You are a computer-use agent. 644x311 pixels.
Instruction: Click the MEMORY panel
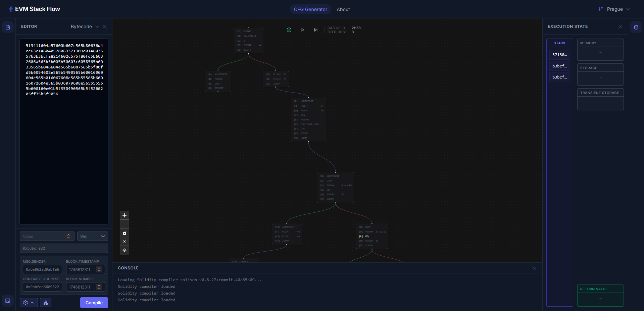click(x=600, y=50)
